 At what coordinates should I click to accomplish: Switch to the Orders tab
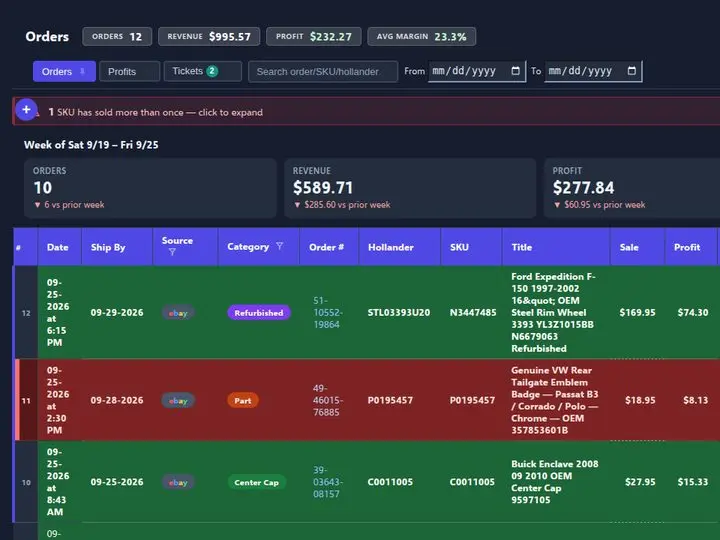coord(64,72)
